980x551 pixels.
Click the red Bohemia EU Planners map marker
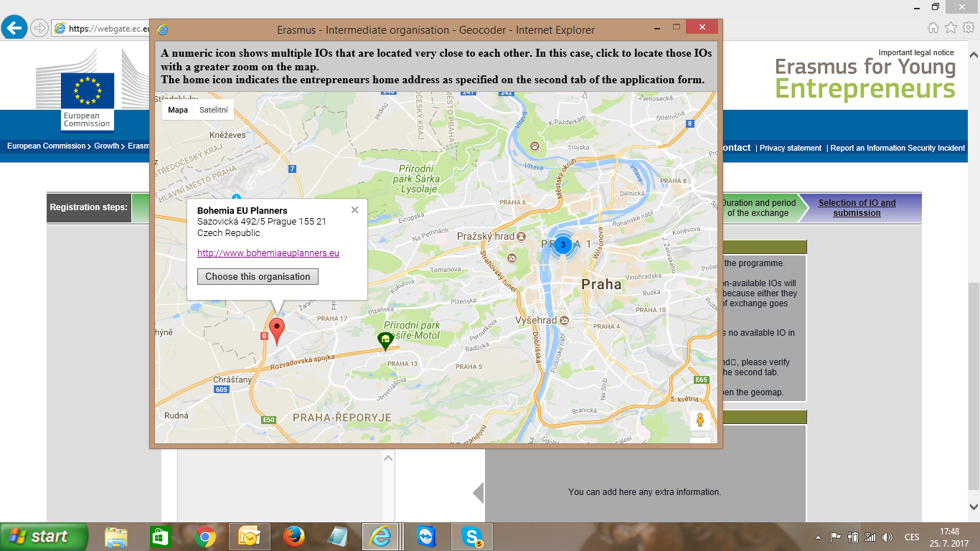coord(276,333)
